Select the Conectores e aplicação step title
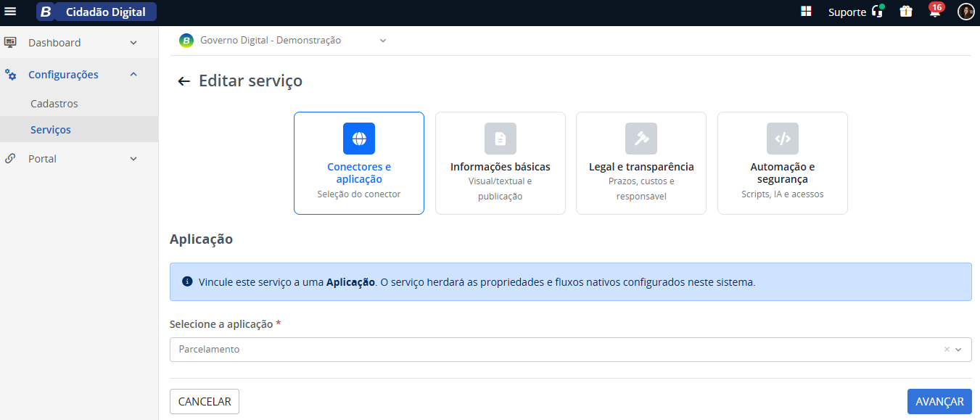 point(359,173)
